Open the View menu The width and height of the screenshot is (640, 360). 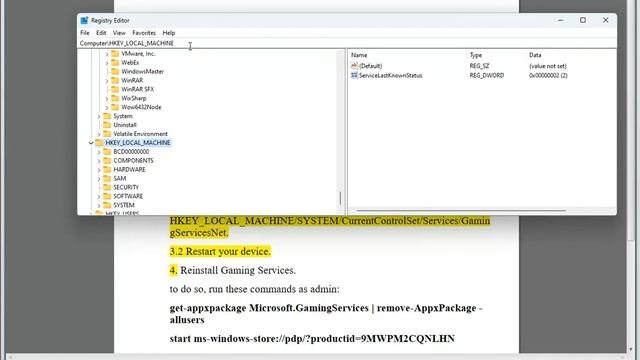(119, 33)
